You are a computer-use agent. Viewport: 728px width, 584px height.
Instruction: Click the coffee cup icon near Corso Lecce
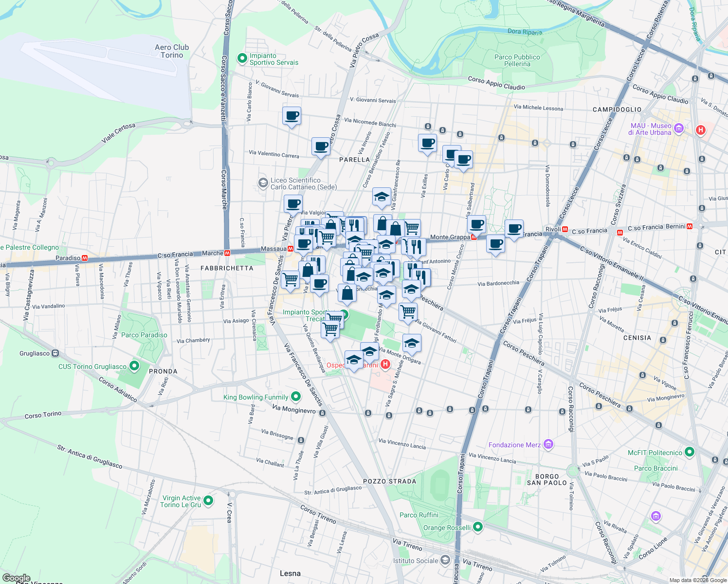tap(514, 227)
